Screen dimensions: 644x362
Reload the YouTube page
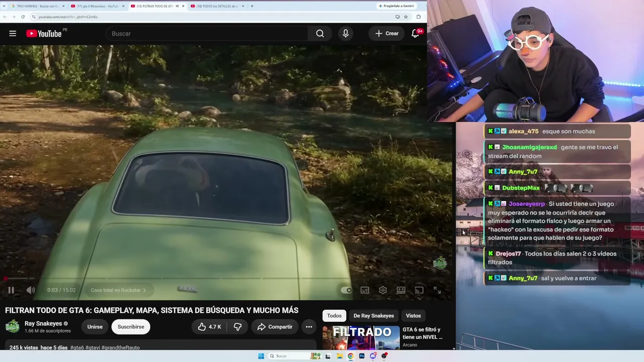point(23,17)
